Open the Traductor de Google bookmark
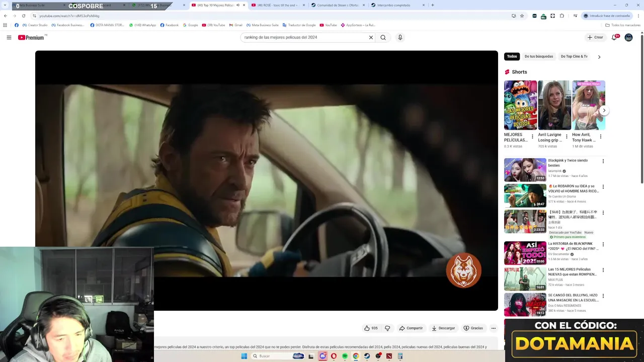 pyautogui.click(x=299, y=25)
